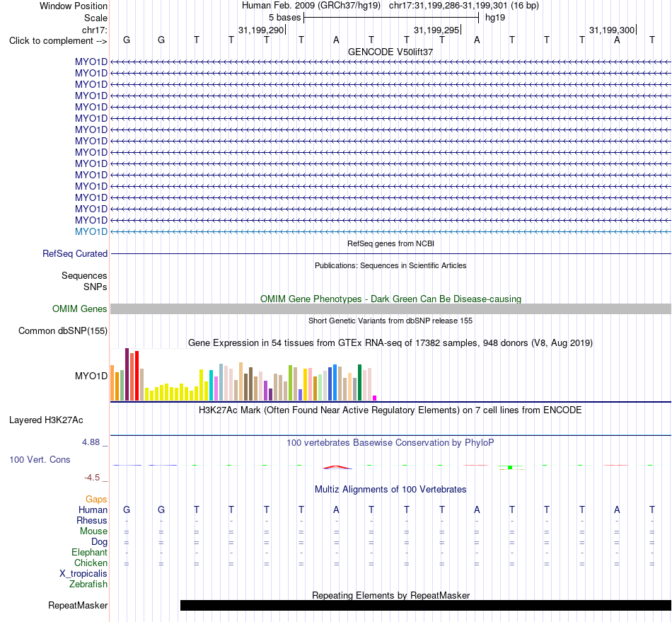Click the Scale track label

[x=95, y=18]
